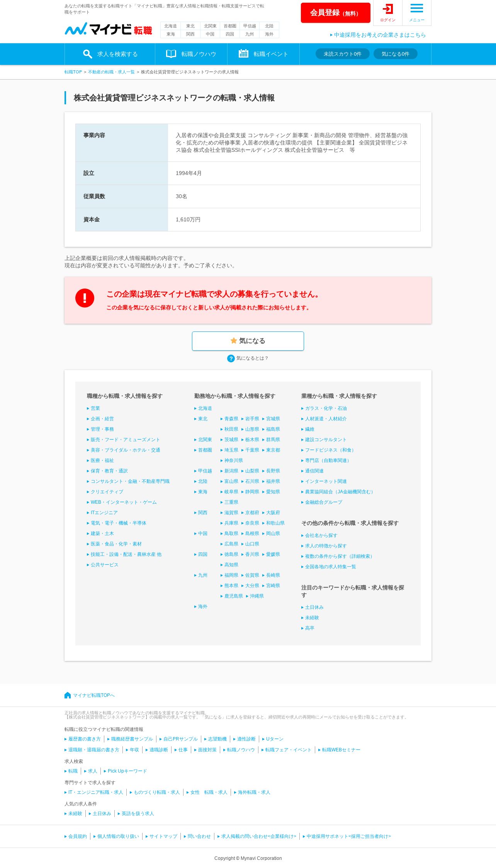Screen dimensions: 496x868
Task: Click 全国各地の求人特集一覧 link
Action: pyautogui.click(x=329, y=567)
